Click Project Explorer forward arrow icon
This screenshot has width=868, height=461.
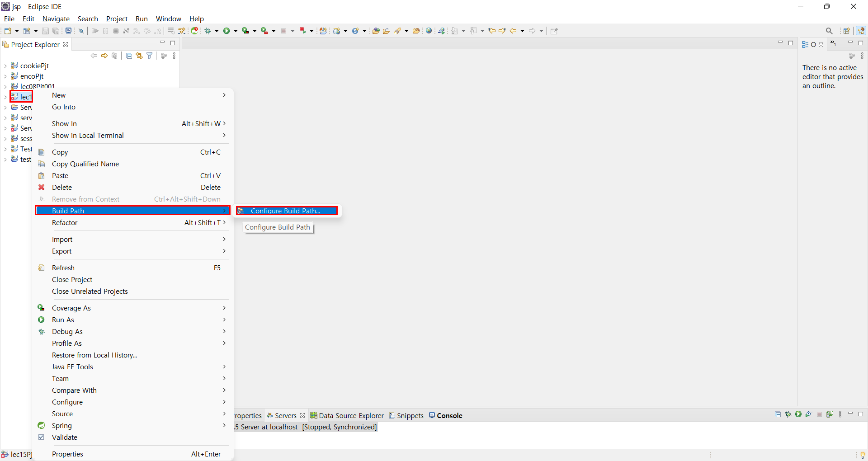click(104, 56)
